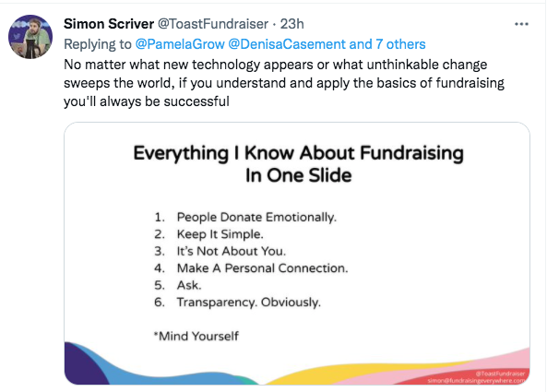
Task: Open the @PamelaGrow mention
Action: point(180,44)
